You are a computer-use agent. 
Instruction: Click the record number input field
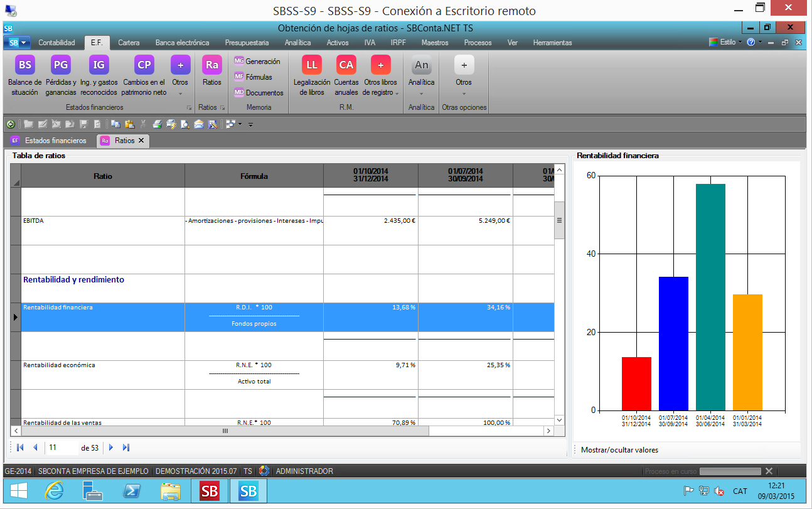click(x=61, y=447)
